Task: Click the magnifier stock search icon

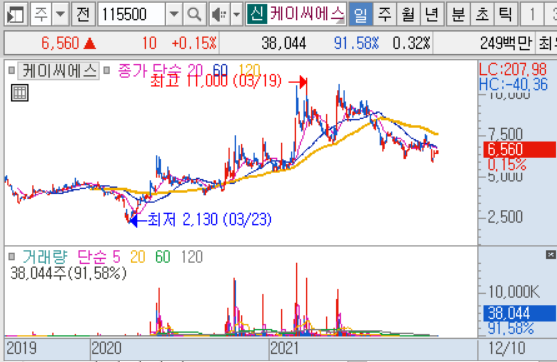Action: coord(194,15)
